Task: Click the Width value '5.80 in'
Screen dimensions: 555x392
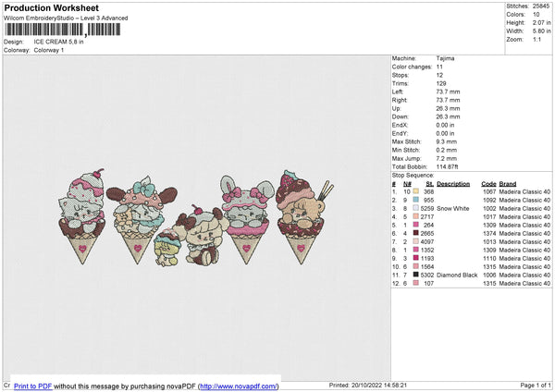Action: 541,31
